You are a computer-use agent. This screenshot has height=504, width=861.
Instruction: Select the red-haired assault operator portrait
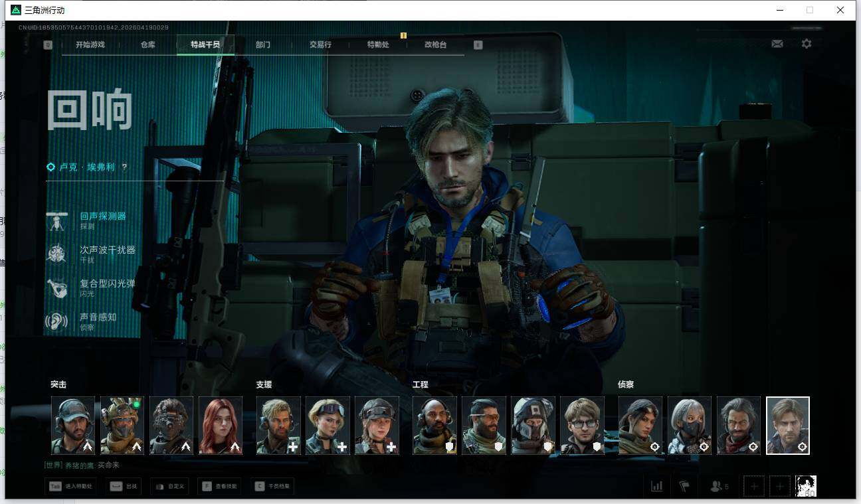pos(221,426)
